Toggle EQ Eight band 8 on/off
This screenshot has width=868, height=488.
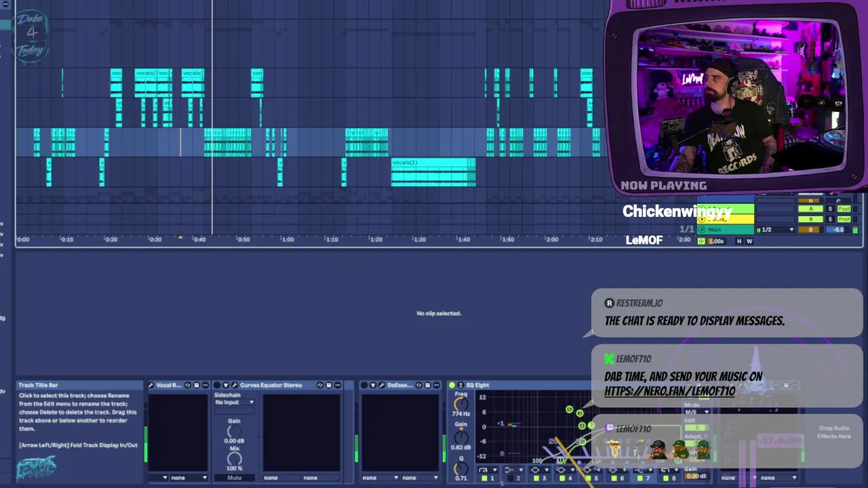pyautogui.click(x=666, y=478)
